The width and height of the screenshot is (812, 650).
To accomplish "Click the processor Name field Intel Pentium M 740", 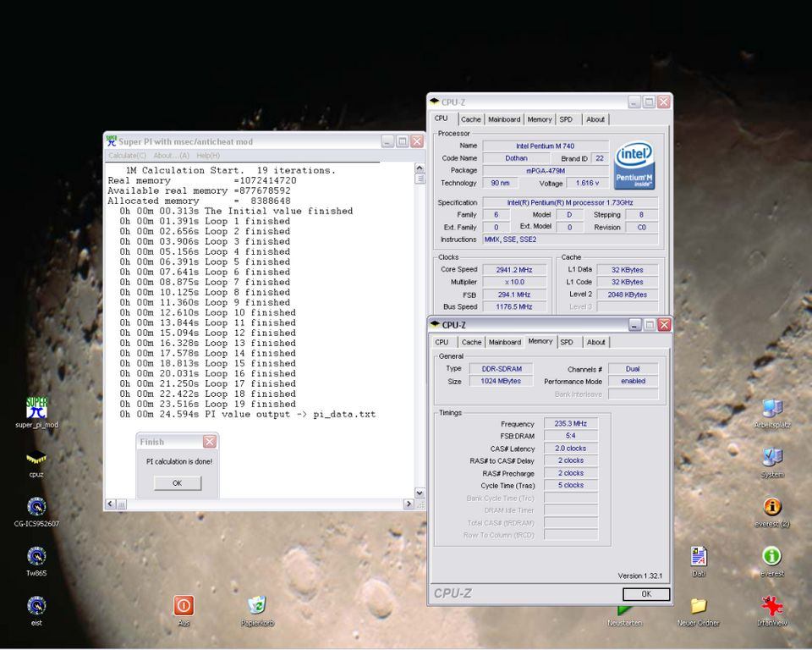I will [x=546, y=146].
